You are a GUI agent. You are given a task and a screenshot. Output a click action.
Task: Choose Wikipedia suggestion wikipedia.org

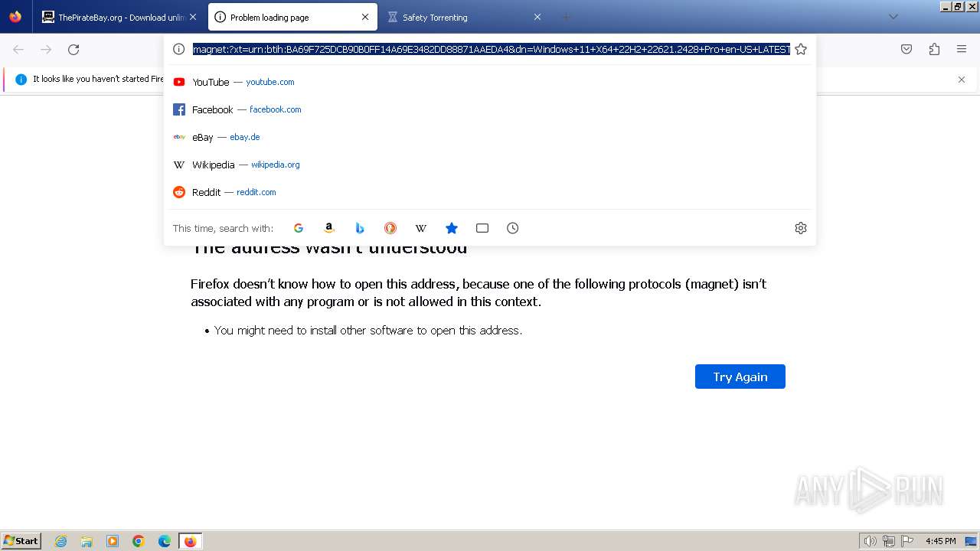pos(490,165)
